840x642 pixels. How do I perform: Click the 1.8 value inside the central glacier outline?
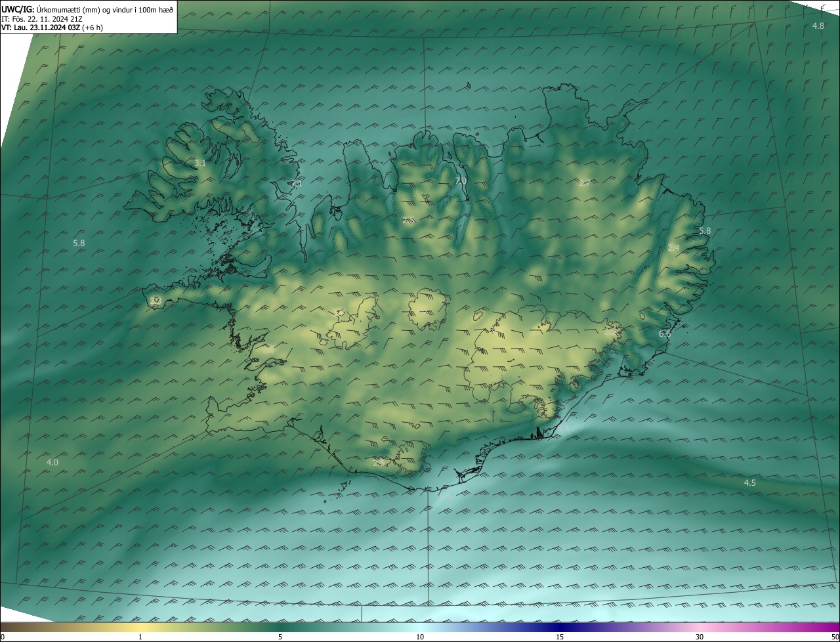point(423,310)
